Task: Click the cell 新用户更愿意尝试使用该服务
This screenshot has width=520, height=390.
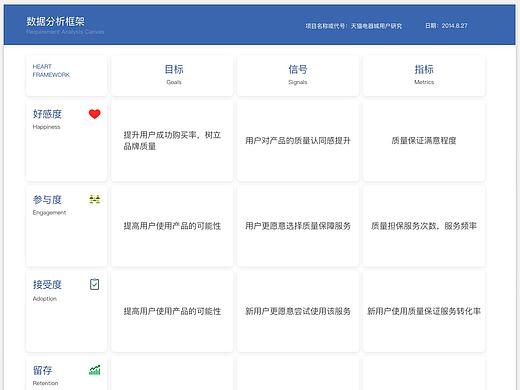Action: pyautogui.click(x=298, y=311)
